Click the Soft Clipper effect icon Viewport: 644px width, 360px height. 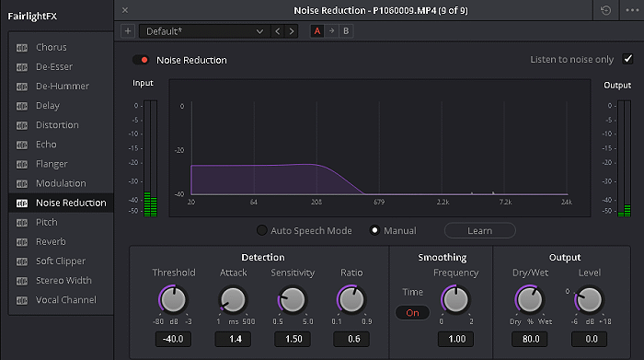pos(22,261)
